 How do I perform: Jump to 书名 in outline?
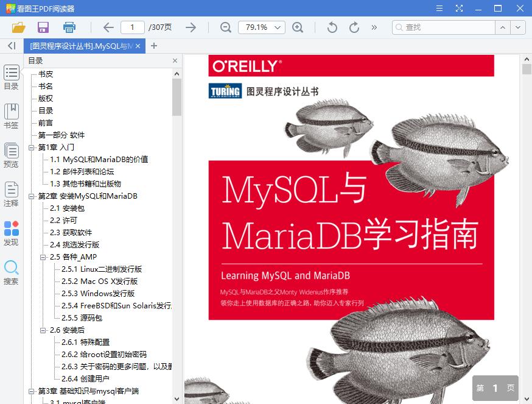(46, 87)
